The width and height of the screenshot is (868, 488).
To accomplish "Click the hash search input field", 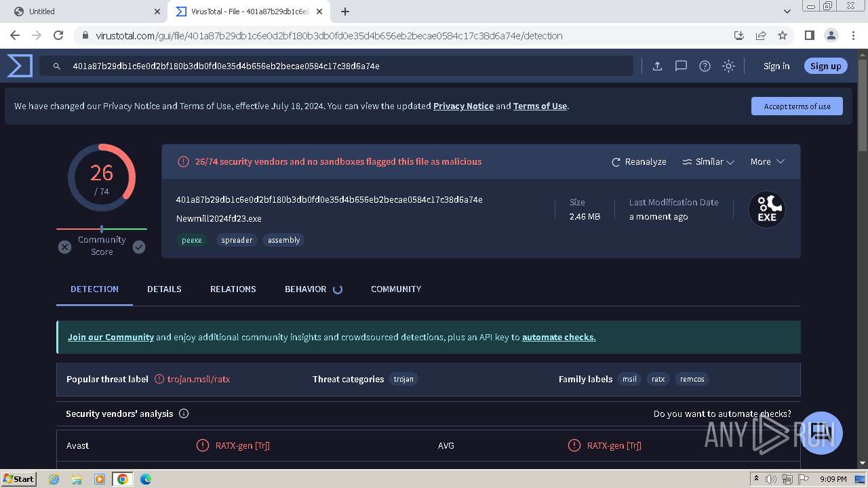I will coord(336,66).
